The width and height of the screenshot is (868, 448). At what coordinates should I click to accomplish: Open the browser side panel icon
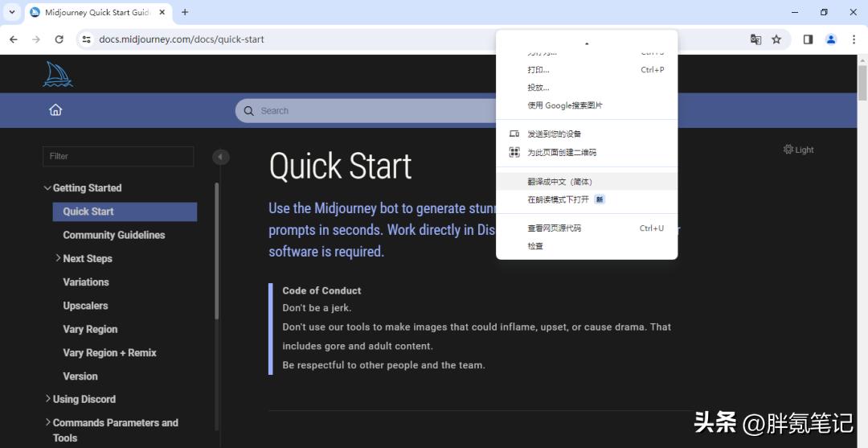pos(809,39)
